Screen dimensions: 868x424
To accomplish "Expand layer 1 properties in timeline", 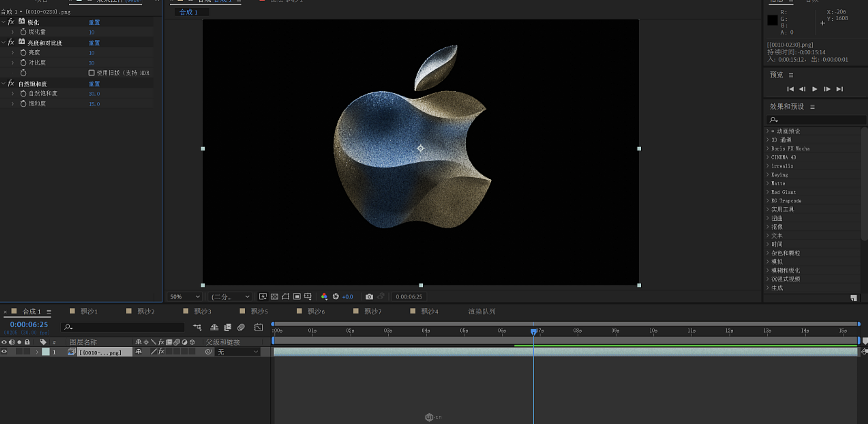I will 37,352.
